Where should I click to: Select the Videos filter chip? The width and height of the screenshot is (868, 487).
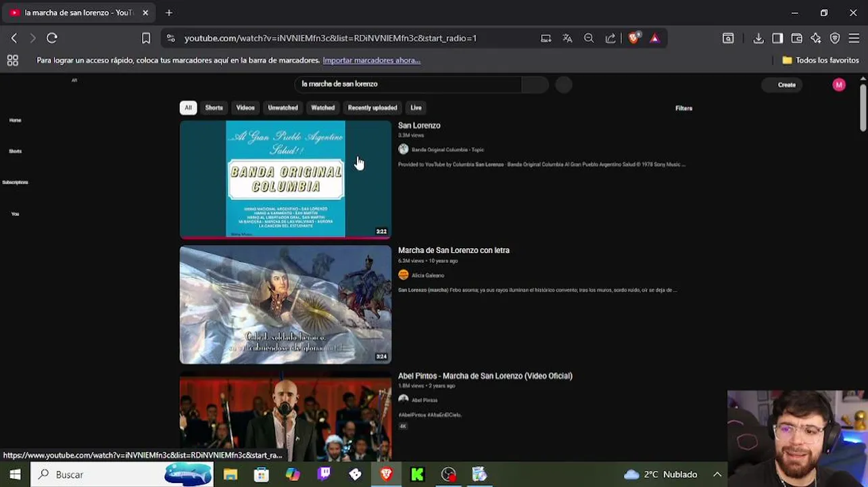(x=245, y=108)
